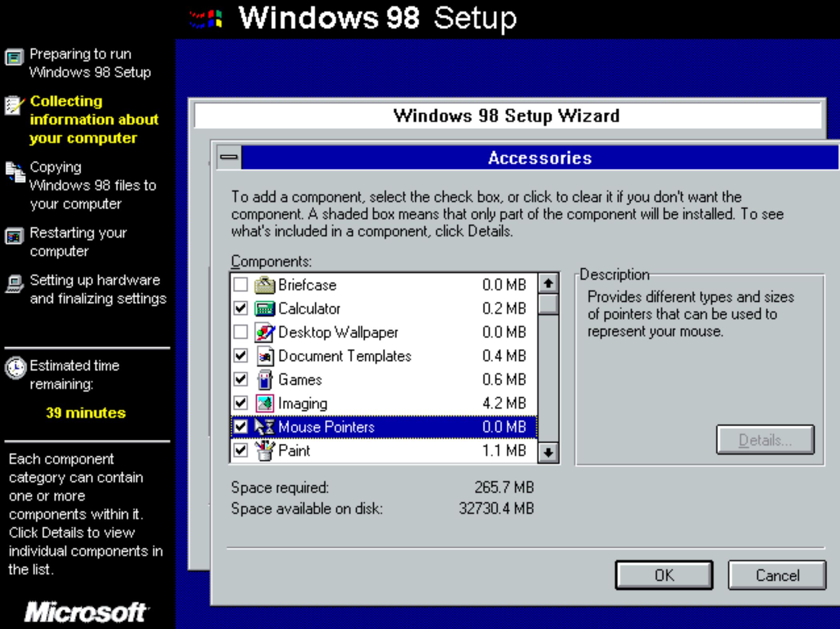This screenshot has width=840, height=629.
Task: Click the Description group label
Action: click(614, 274)
